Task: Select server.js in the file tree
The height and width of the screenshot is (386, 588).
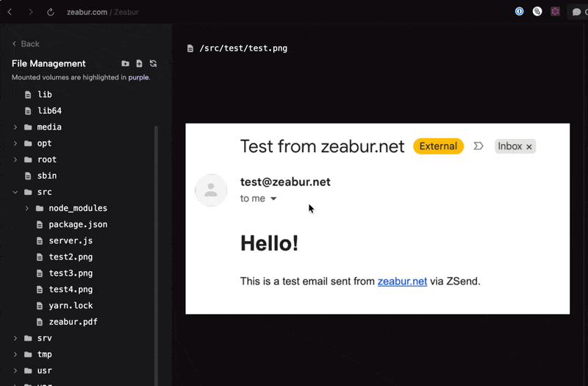Action: point(70,240)
